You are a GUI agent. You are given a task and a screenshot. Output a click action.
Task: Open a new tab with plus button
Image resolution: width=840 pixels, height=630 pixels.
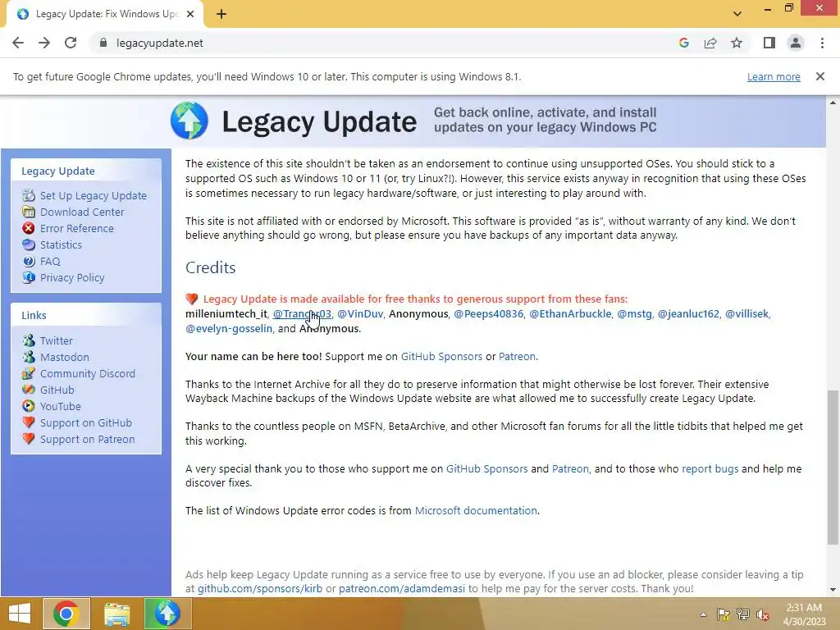click(221, 14)
